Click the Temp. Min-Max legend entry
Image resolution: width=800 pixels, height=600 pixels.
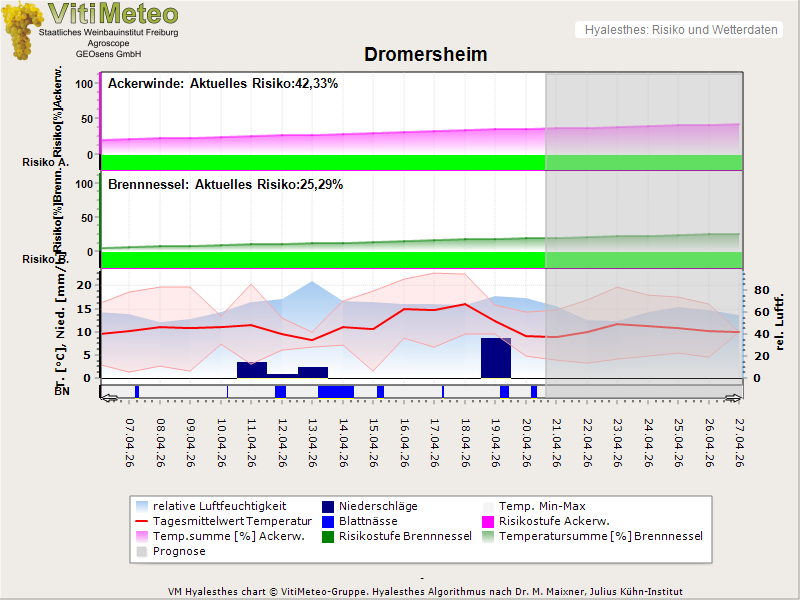pyautogui.click(x=541, y=507)
